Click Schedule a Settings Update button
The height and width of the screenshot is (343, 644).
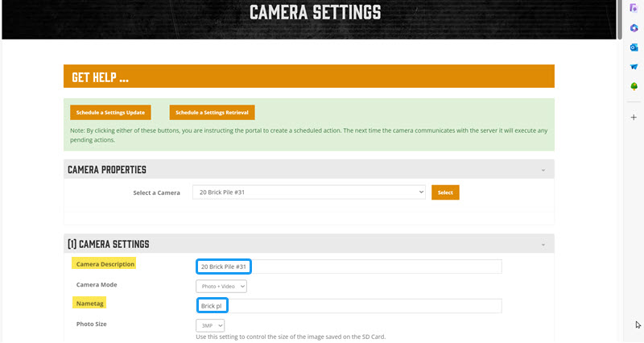[x=110, y=112]
